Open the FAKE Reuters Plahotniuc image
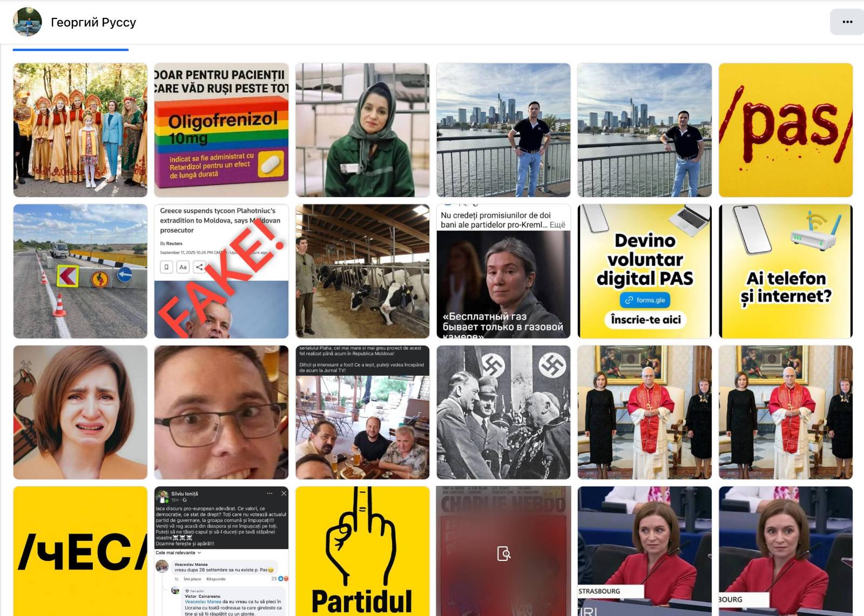Screen dimensions: 864x616 [221, 271]
